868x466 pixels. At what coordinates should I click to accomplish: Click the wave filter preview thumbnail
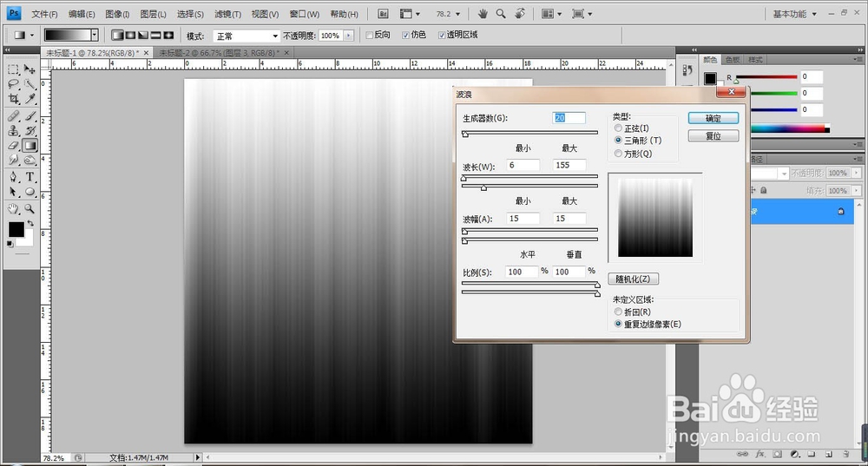tap(654, 218)
